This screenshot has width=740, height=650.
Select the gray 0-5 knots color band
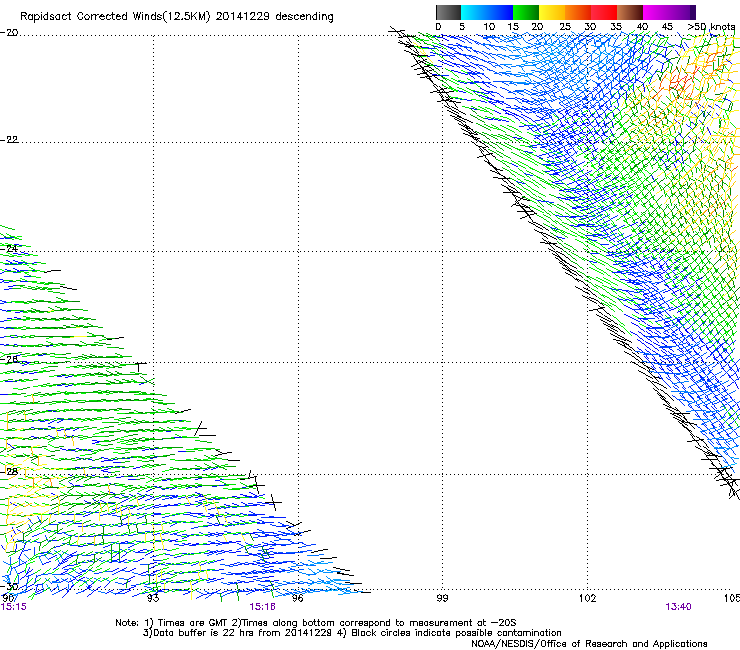tap(448, 12)
